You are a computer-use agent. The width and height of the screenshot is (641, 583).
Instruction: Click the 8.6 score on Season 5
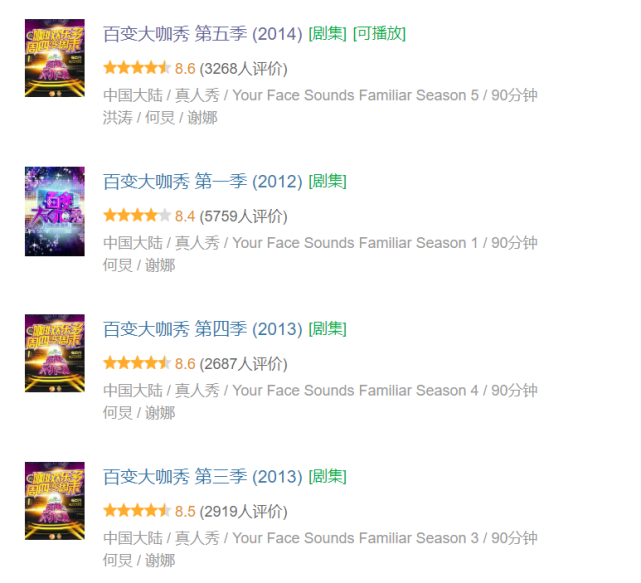point(185,69)
